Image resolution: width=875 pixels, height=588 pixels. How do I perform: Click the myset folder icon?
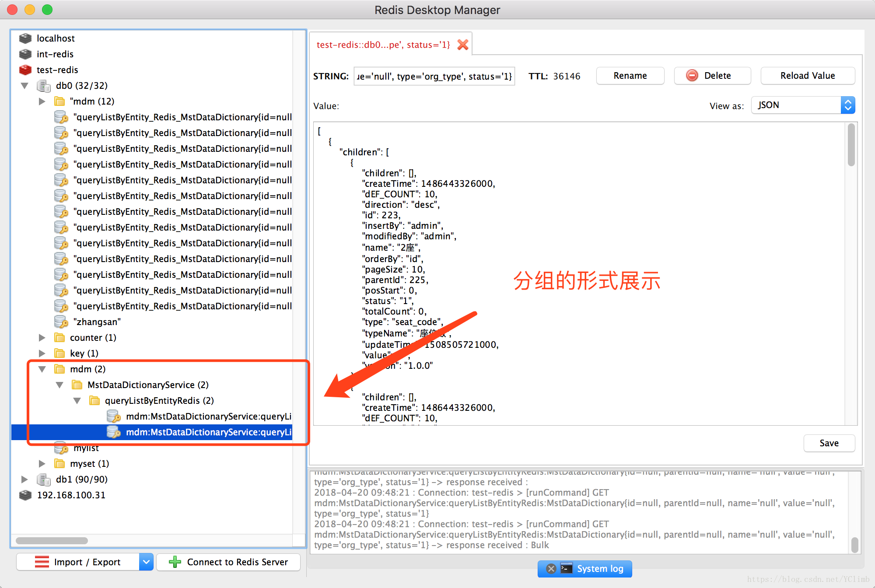point(59,464)
